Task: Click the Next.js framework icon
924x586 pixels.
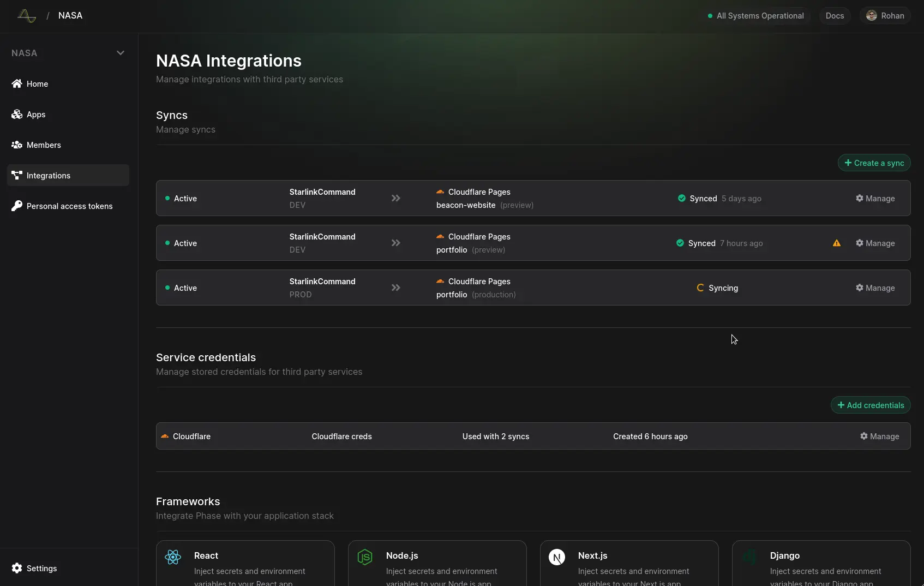Action: click(x=557, y=557)
